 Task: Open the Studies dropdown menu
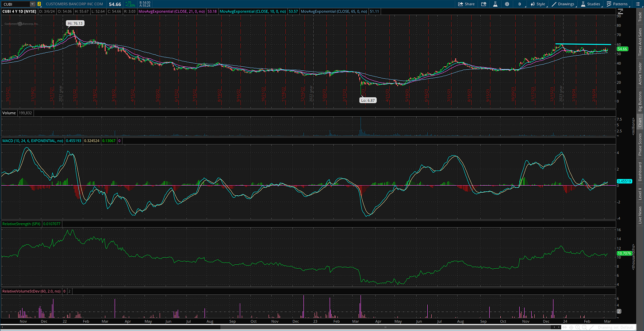[x=590, y=4]
